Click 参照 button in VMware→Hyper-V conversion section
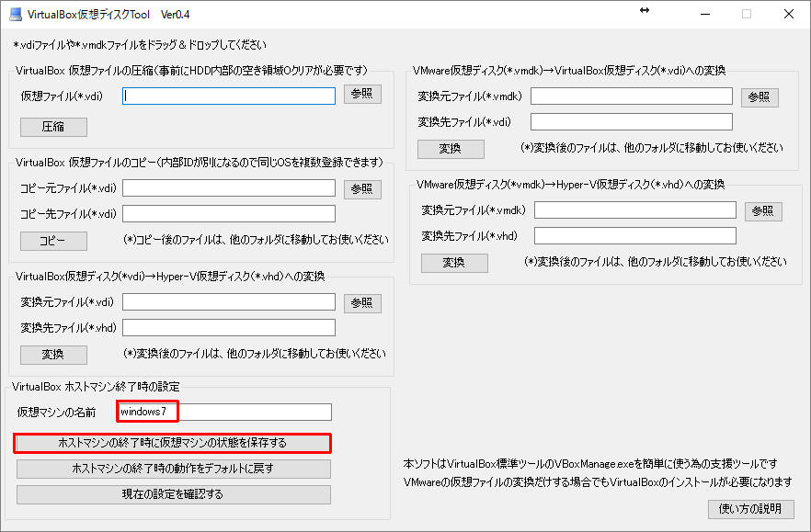Viewport: 811px width, 532px height. click(x=763, y=211)
